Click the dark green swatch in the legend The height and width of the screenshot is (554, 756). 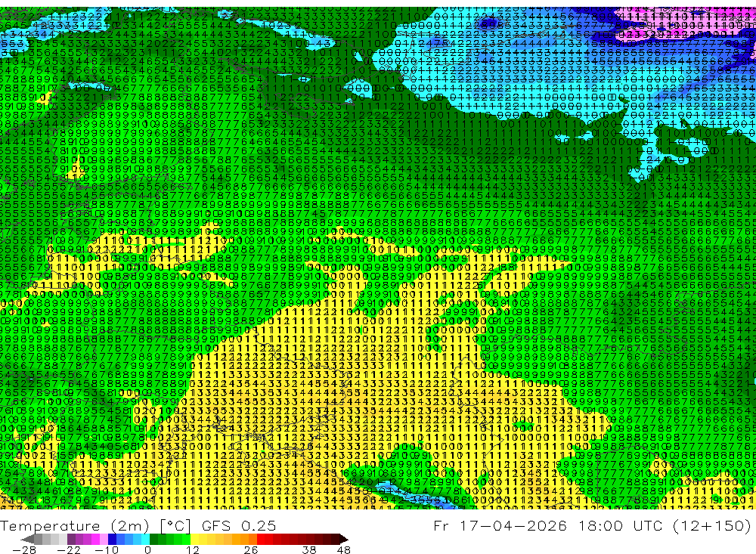(x=153, y=540)
